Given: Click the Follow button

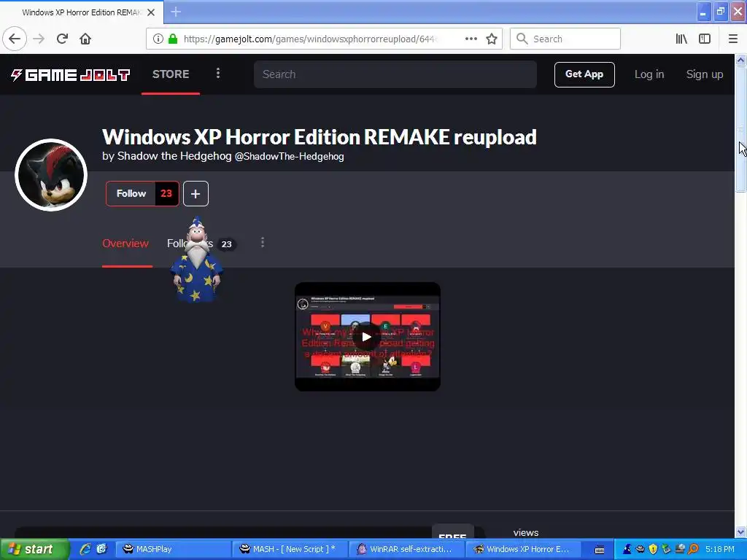Looking at the screenshot, I should click(131, 193).
